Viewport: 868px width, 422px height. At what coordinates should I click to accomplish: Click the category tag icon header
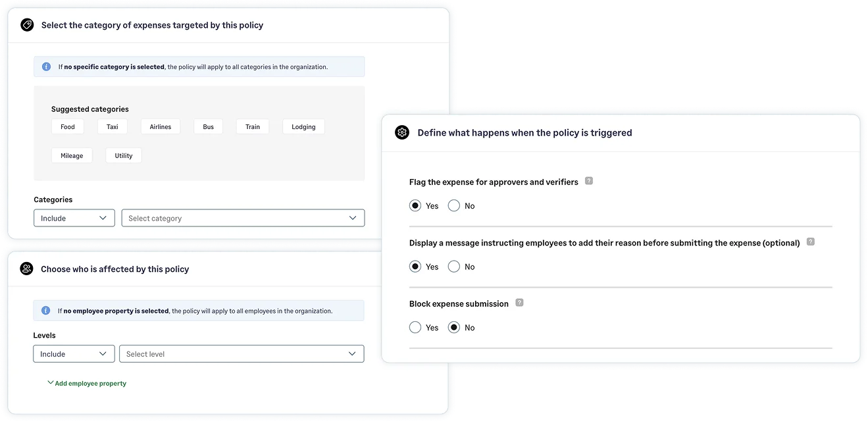(26, 24)
